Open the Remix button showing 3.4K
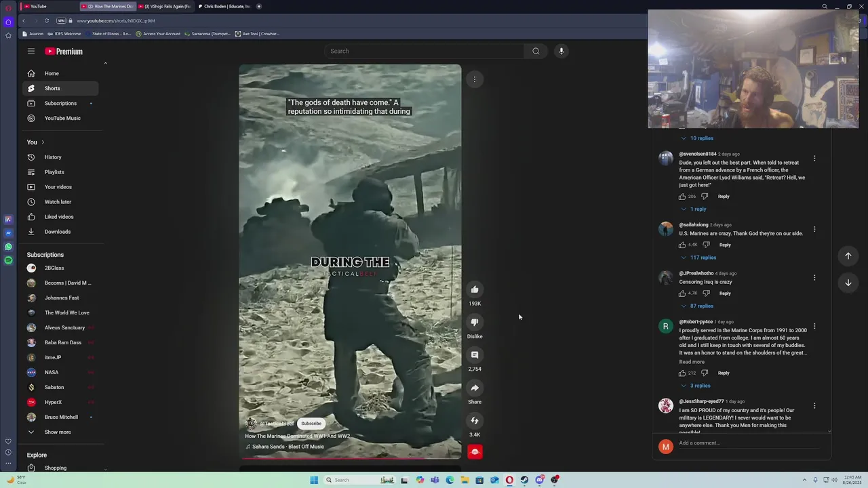868x488 pixels. click(475, 421)
